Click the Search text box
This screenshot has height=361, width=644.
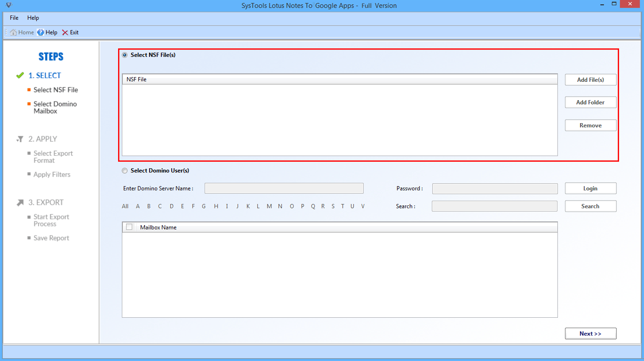(494, 206)
